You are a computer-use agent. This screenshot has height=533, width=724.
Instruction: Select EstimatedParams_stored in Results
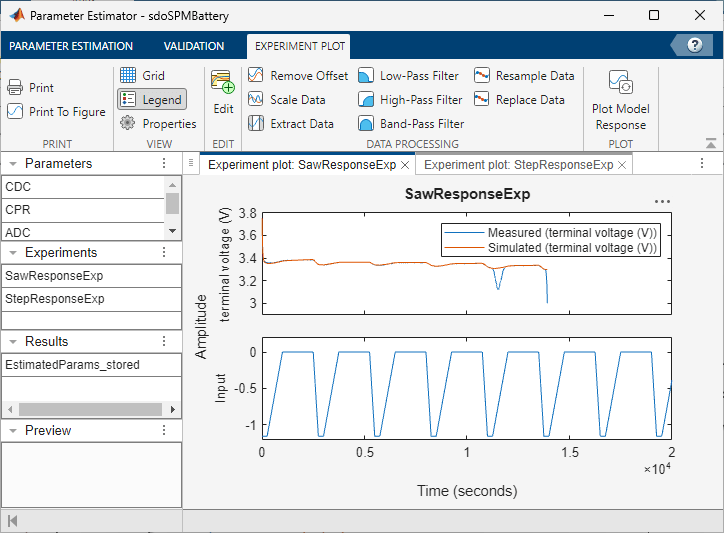72,365
